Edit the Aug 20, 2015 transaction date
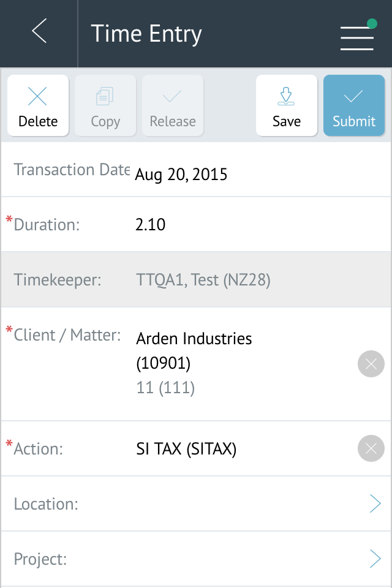The width and height of the screenshot is (392, 588). [x=181, y=175]
